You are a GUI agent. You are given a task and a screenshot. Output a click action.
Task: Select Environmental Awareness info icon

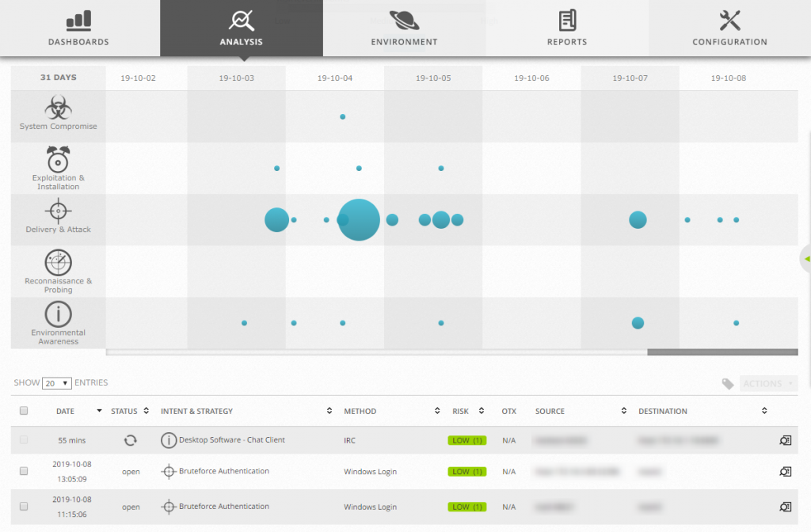(x=58, y=313)
